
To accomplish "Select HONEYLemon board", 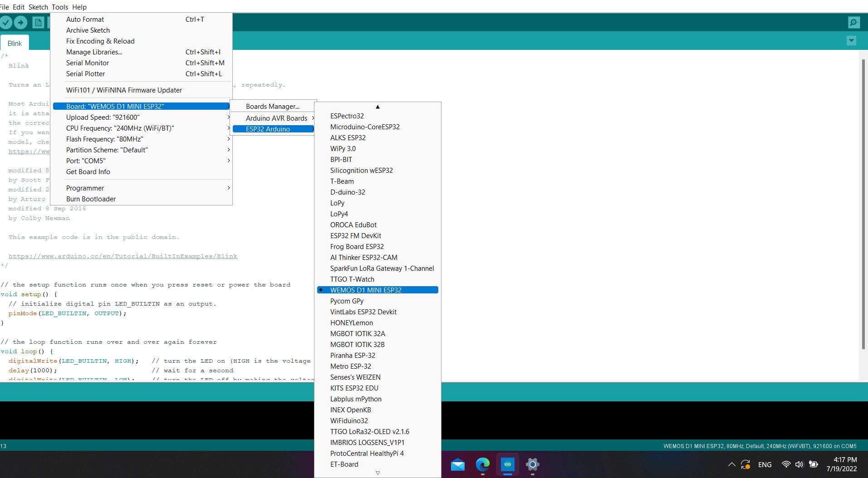I will coord(378,323).
